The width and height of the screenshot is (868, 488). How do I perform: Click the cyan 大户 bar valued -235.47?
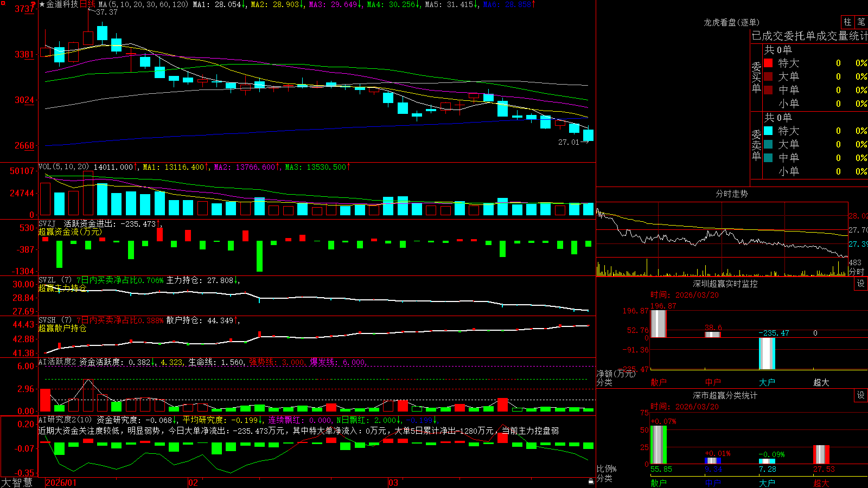pos(767,354)
